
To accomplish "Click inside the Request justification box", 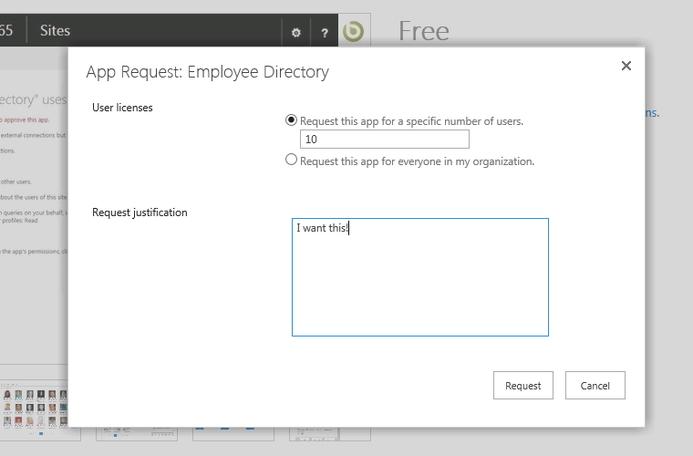I will pyautogui.click(x=420, y=277).
